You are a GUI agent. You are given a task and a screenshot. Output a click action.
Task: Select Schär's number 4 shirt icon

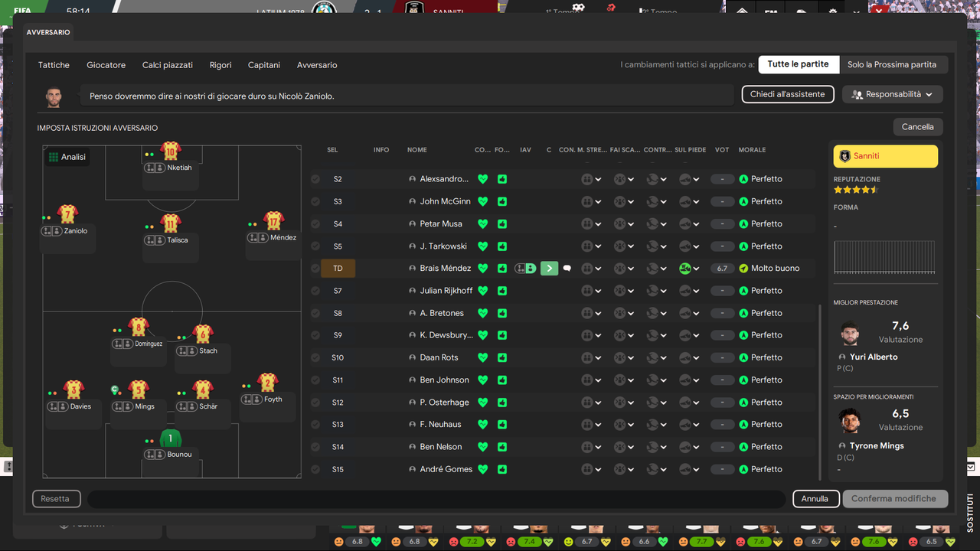[x=202, y=390]
